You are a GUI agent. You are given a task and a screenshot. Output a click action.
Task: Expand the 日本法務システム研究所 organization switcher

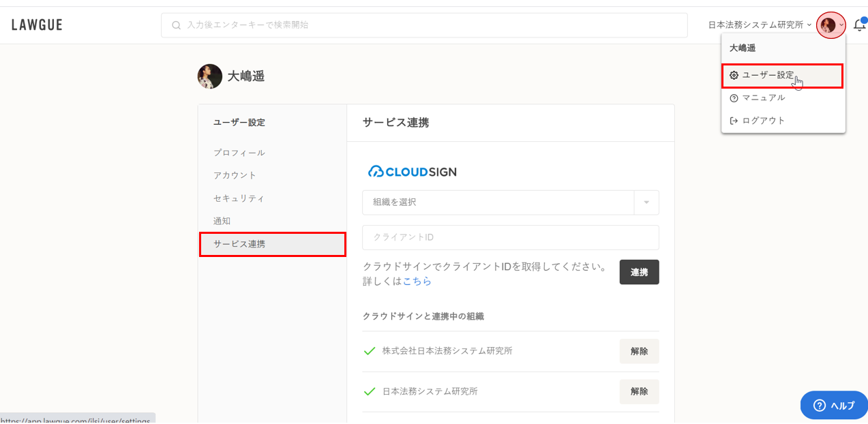759,25
